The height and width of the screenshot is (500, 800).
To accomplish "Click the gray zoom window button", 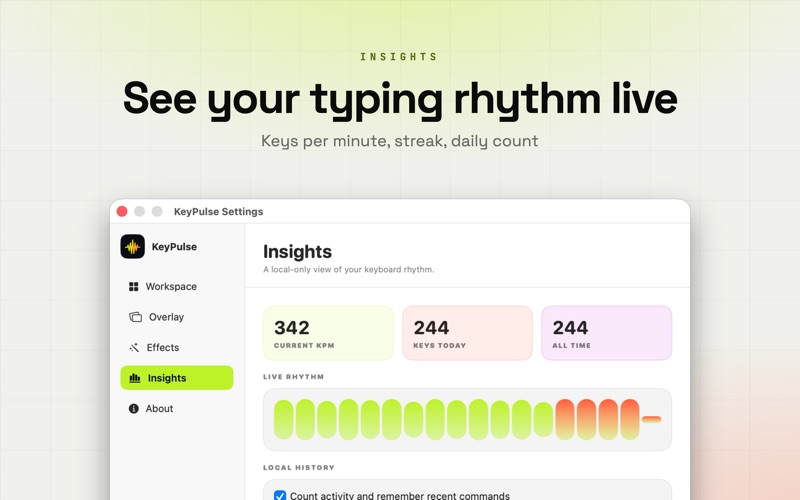I will coord(157,211).
